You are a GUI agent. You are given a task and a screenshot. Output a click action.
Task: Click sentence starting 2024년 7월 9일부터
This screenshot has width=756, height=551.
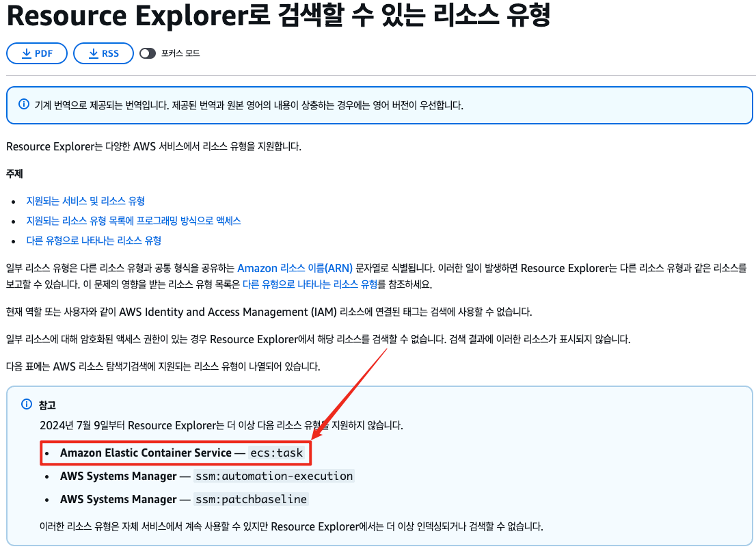pyautogui.click(x=221, y=425)
